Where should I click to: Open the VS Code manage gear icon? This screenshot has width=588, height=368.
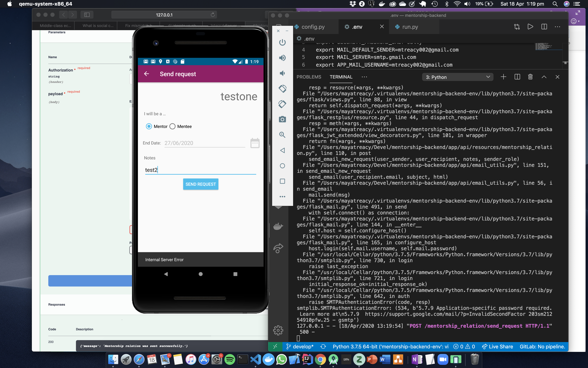pos(278,330)
